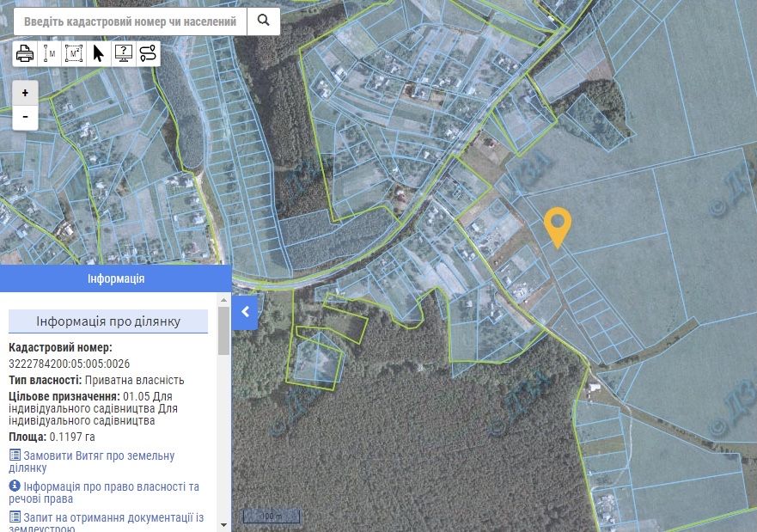Open Замовити Витяг про земельну ділянку link
The height and width of the screenshot is (532, 757).
tap(92, 462)
